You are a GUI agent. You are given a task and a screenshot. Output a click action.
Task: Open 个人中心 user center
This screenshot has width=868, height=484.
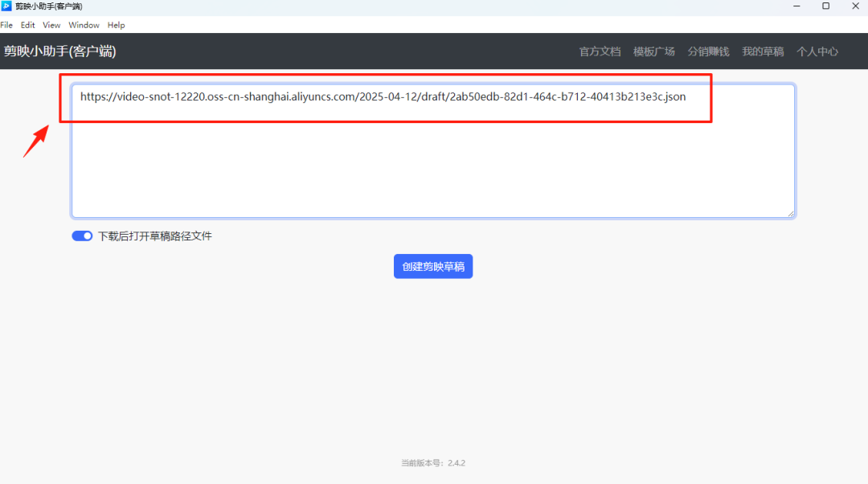tap(817, 51)
